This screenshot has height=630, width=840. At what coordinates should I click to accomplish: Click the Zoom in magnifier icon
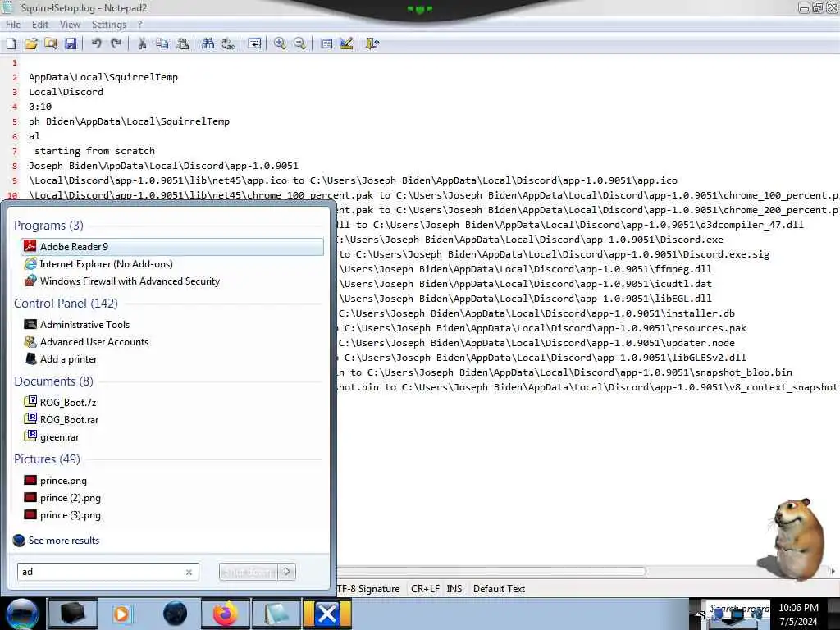(280, 44)
